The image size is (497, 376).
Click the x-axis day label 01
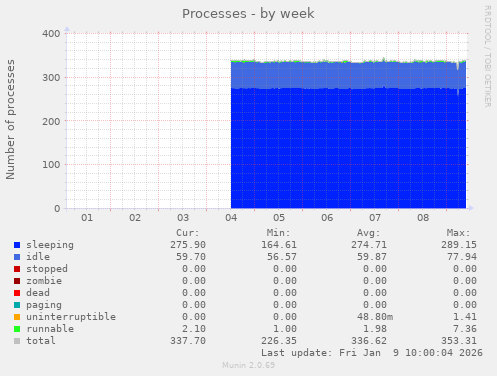pos(87,218)
